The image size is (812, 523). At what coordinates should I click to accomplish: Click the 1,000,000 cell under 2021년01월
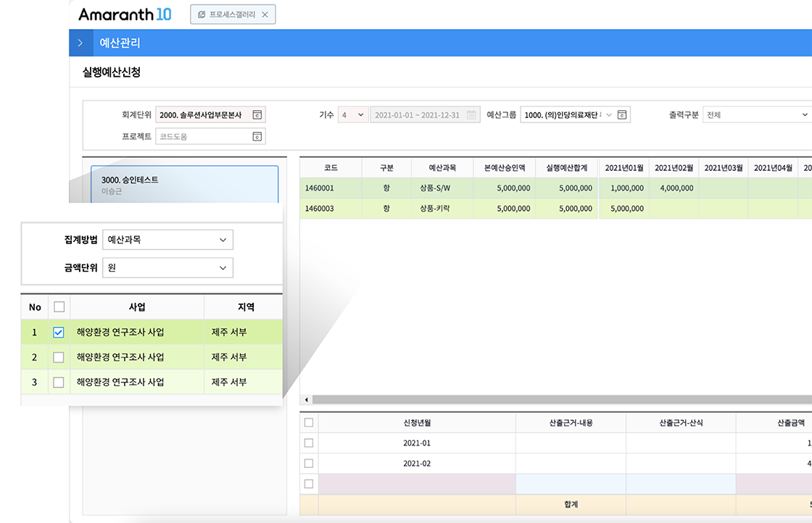624,188
